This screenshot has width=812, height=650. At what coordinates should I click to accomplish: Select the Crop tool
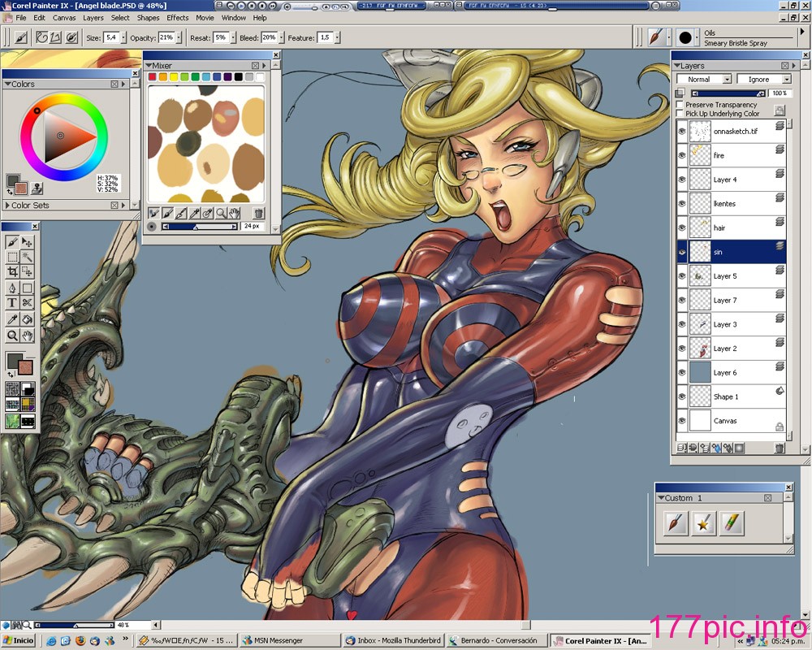click(x=12, y=271)
